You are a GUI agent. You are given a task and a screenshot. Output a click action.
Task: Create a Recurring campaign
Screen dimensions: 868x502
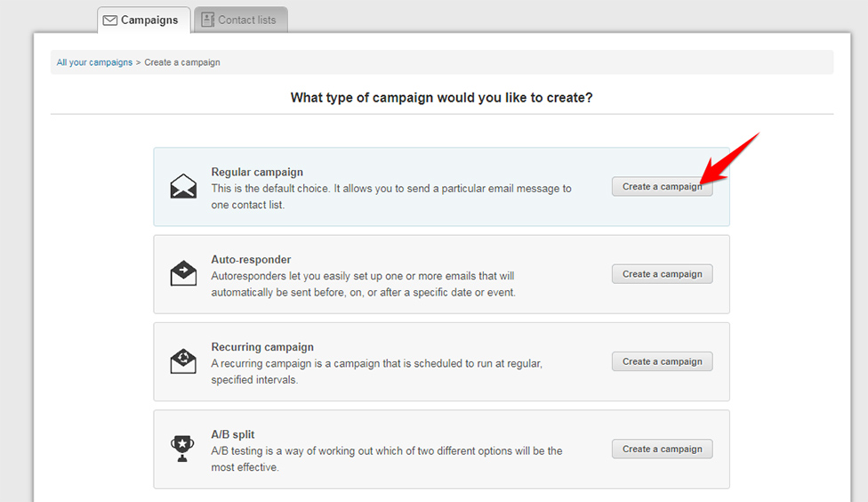tap(662, 362)
